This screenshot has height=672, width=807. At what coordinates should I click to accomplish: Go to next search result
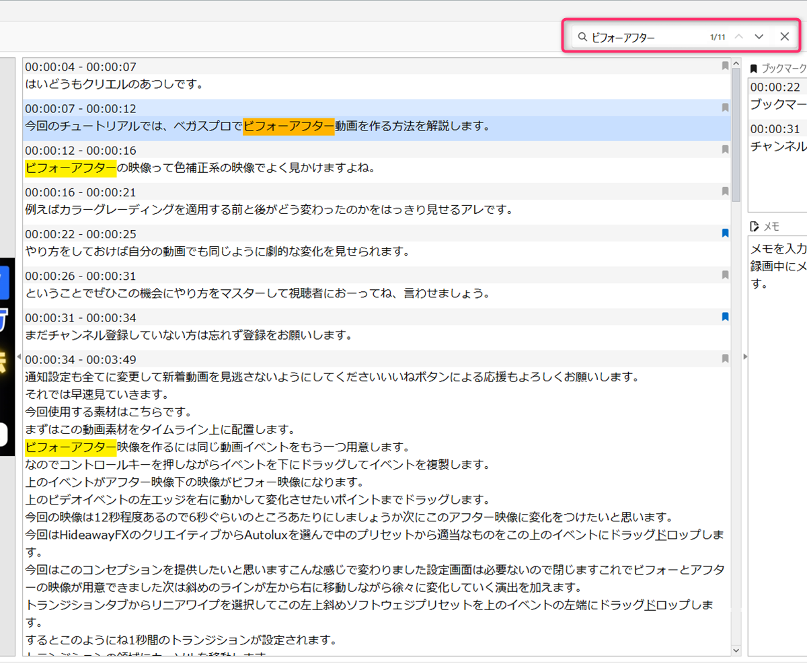[x=759, y=37]
